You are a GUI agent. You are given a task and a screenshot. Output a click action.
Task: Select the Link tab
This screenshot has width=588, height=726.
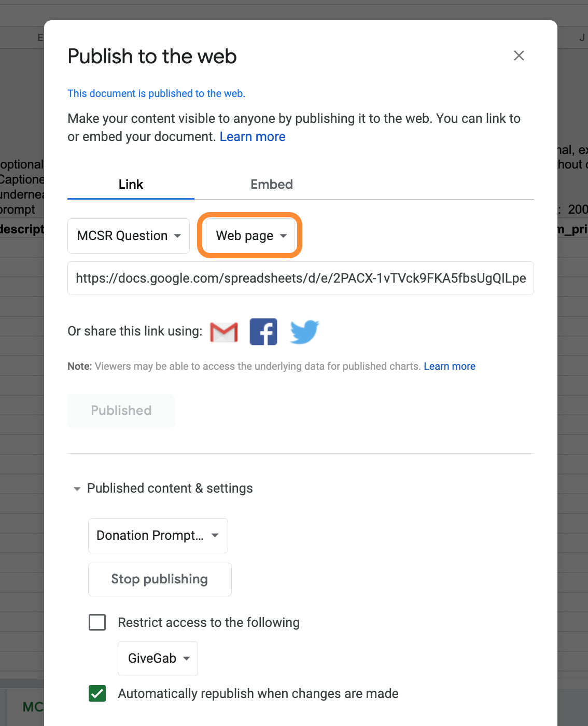click(x=131, y=184)
